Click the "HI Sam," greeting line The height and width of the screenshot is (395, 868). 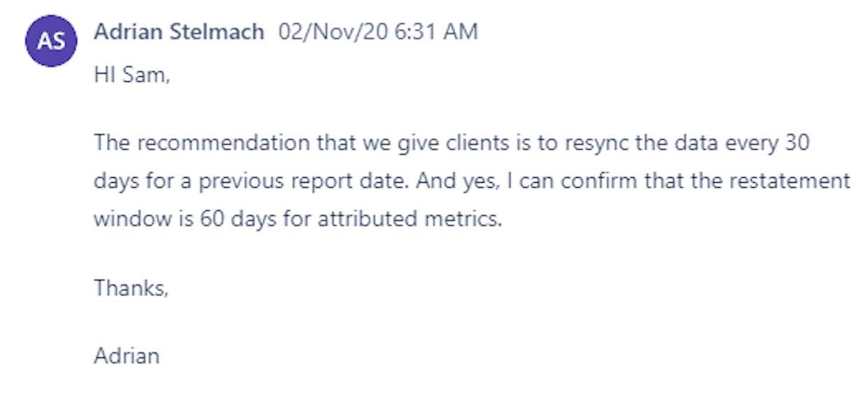pos(132,75)
